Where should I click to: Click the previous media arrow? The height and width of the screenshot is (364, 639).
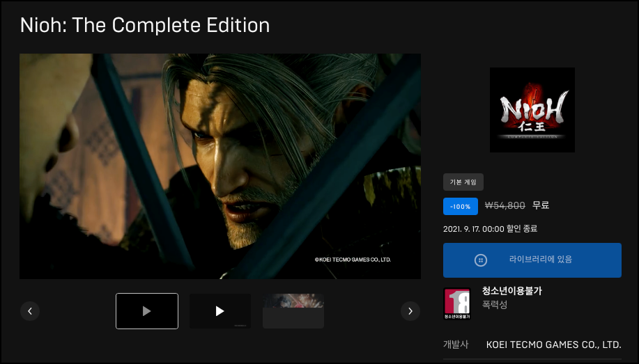(30, 311)
